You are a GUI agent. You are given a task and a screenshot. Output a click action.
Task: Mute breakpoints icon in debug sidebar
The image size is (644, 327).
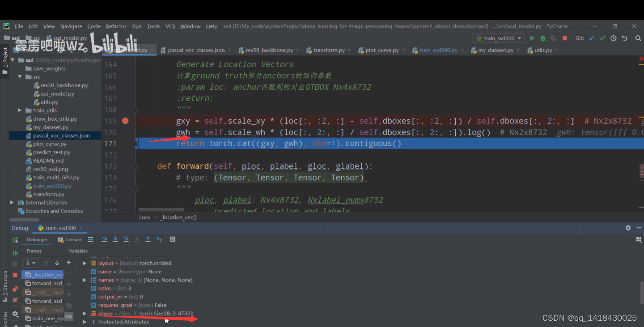coord(15,300)
